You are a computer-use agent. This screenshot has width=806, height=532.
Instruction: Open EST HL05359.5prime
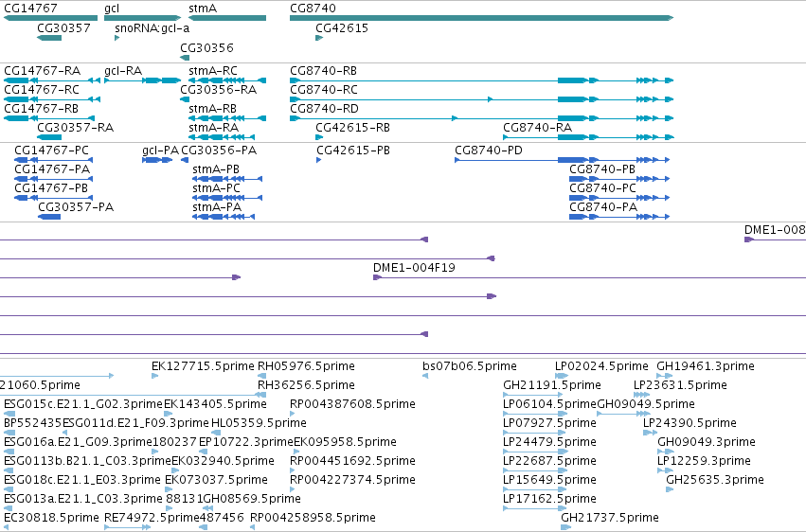(260, 423)
